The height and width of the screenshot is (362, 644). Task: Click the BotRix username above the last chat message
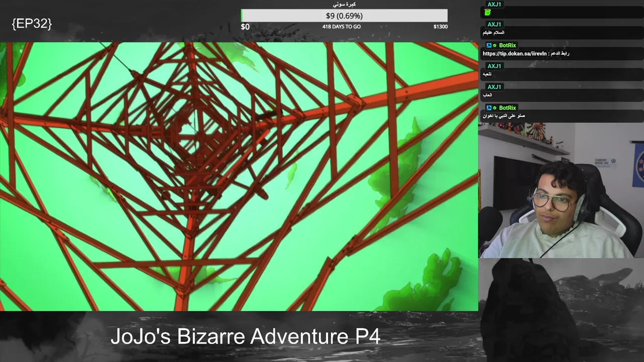click(x=507, y=108)
